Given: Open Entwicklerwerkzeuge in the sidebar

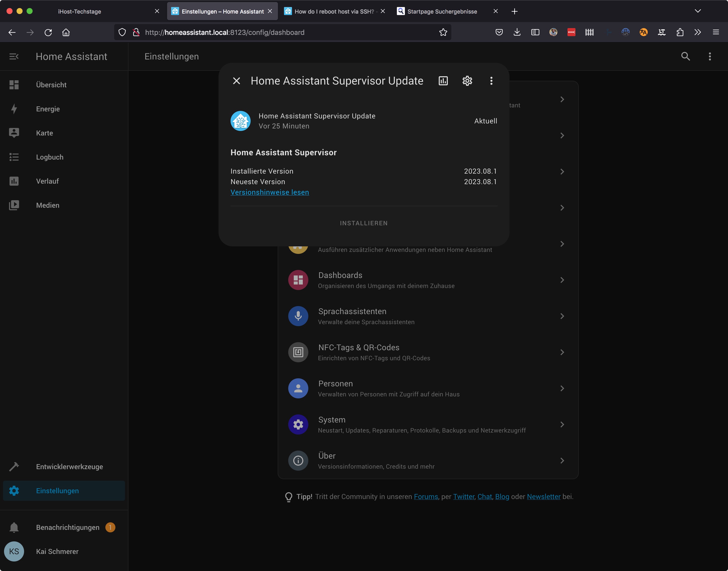Looking at the screenshot, I should (69, 467).
